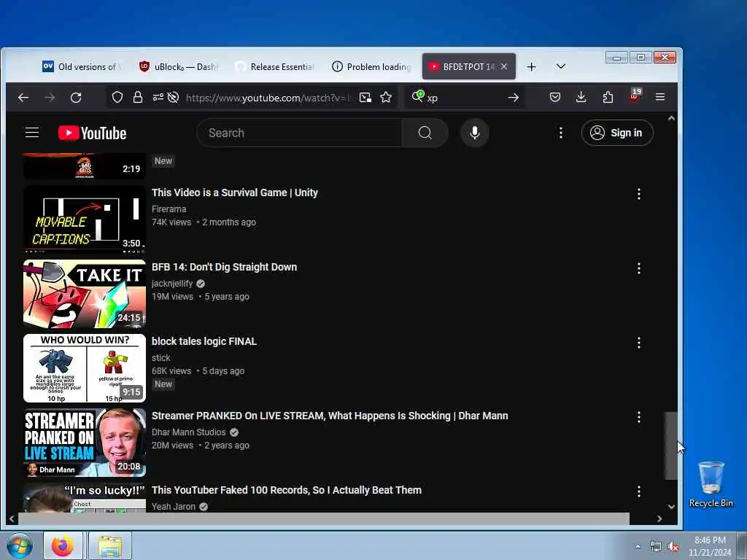This screenshot has width=747, height=560.
Task: Click the 'TAKE IT' BFB thumbnail
Action: tap(85, 294)
